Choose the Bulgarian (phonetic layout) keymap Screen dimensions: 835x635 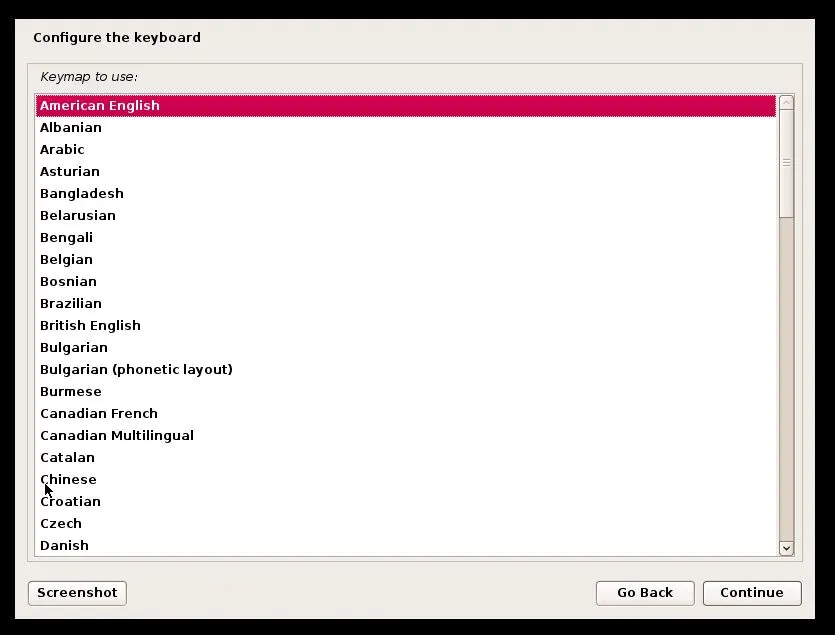[x=136, y=369]
